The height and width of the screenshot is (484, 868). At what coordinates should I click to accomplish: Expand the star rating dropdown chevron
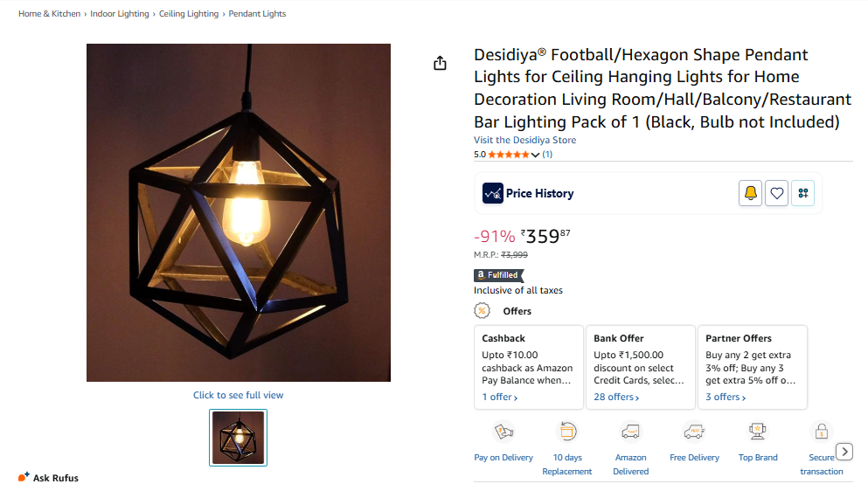pyautogui.click(x=535, y=155)
